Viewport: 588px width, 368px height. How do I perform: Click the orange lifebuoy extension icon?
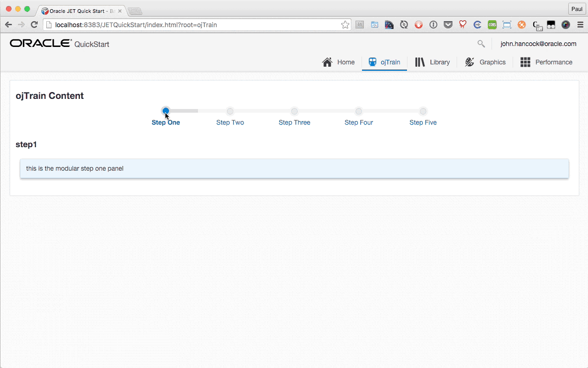521,25
